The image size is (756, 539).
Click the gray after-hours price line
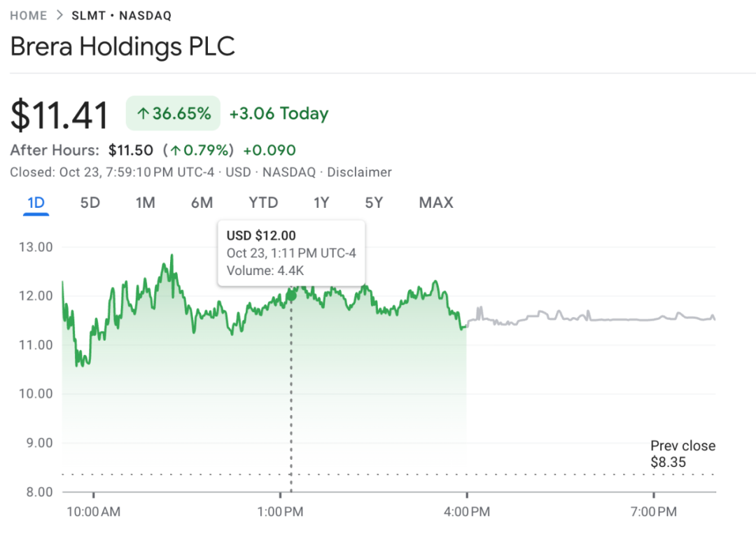coord(595,319)
